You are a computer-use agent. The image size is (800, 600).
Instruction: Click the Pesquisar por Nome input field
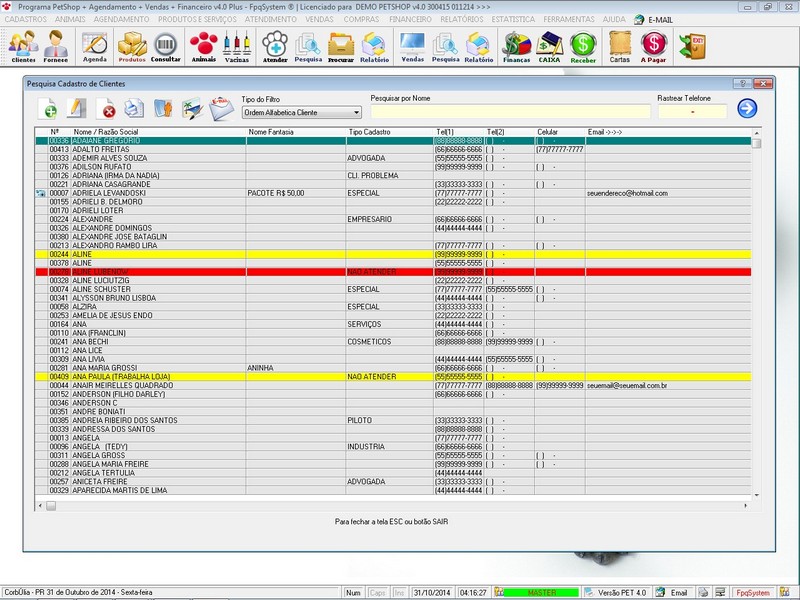coord(508,112)
